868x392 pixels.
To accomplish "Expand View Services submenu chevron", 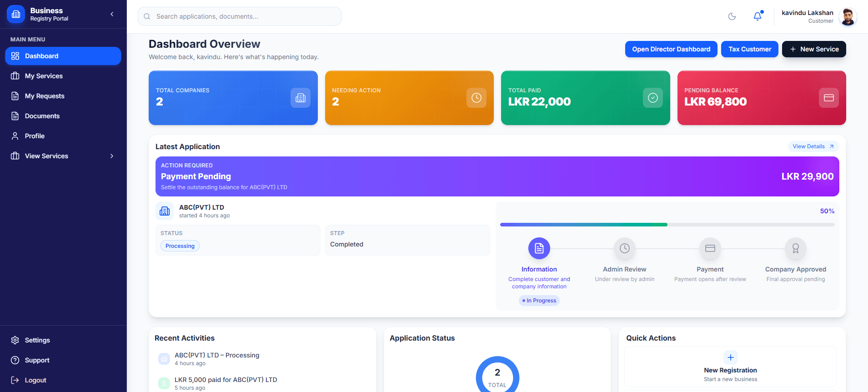I will click(112, 156).
